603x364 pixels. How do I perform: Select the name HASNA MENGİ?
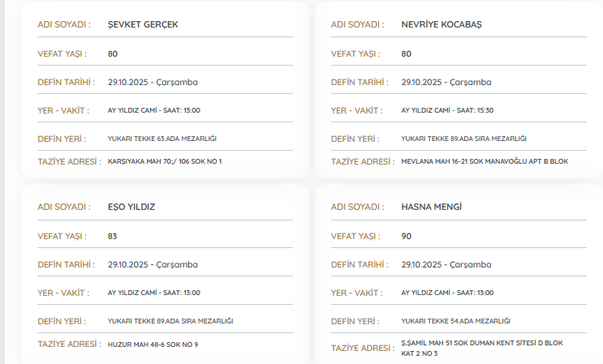(432, 207)
